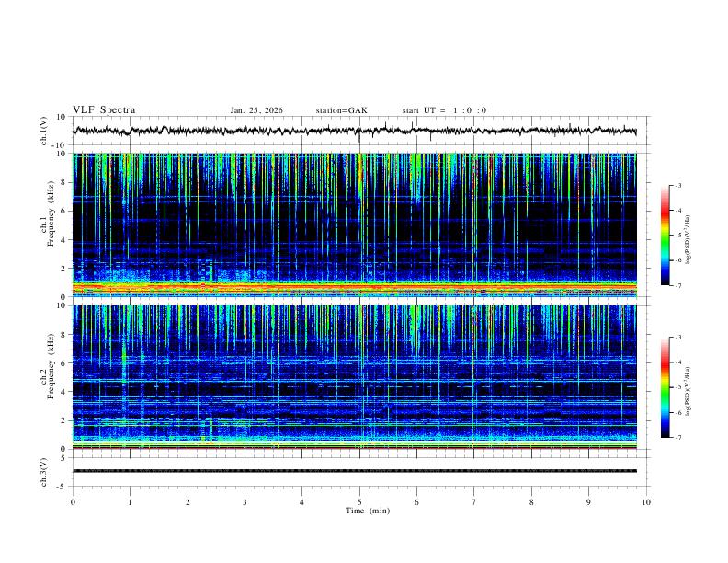Click the '-7' label on ch.1 color bar
This screenshot has height=563, width=728.
(677, 285)
